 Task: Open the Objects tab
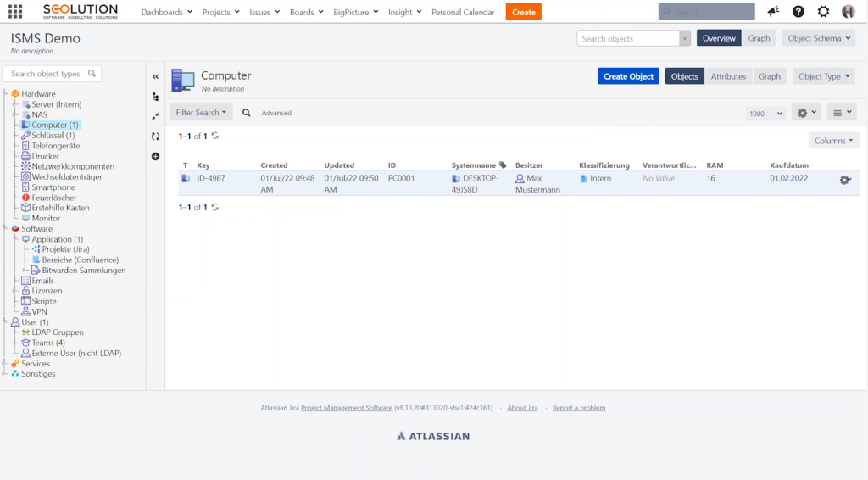[x=684, y=76]
